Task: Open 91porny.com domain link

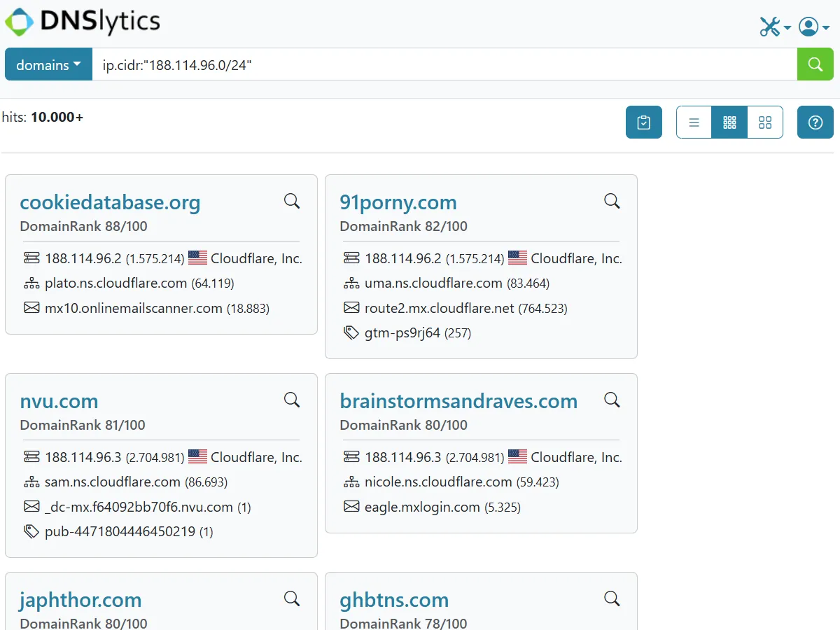Action: point(398,202)
